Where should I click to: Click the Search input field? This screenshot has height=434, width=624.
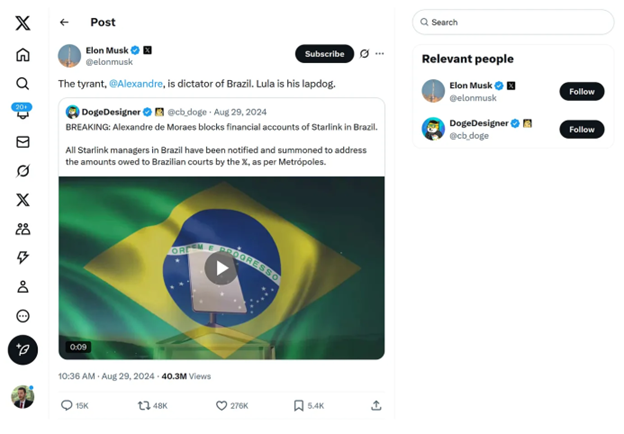[x=515, y=22]
